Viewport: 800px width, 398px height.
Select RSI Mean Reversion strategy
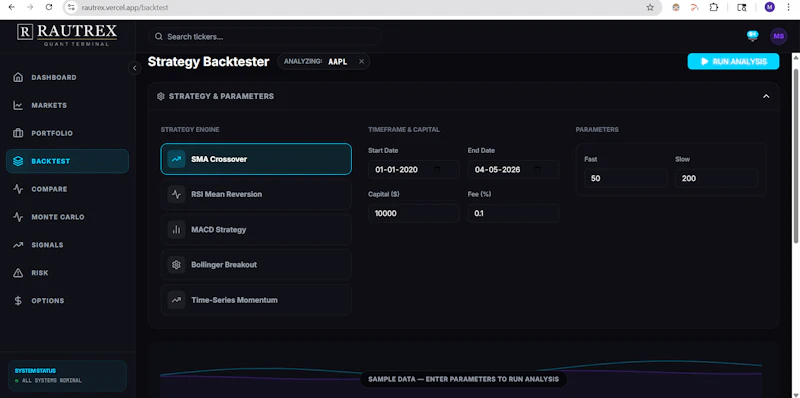pyautogui.click(x=256, y=194)
